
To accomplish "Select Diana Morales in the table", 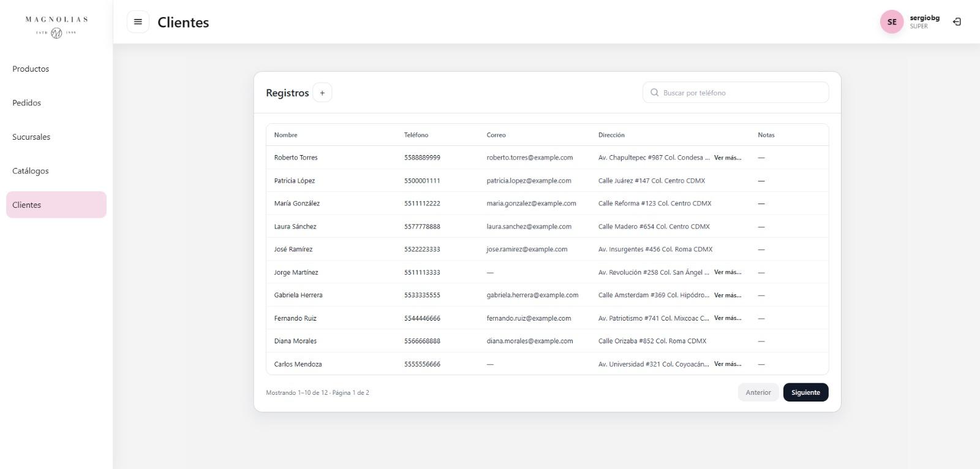I will pyautogui.click(x=295, y=341).
